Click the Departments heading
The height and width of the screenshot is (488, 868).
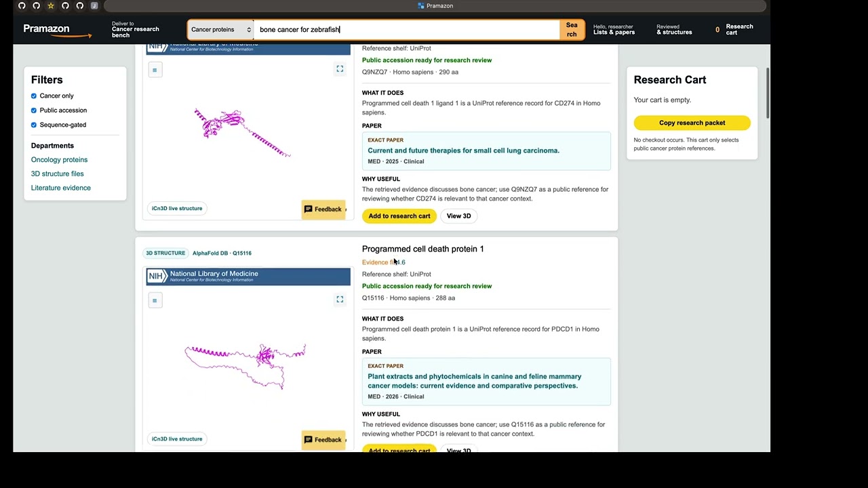click(x=52, y=146)
